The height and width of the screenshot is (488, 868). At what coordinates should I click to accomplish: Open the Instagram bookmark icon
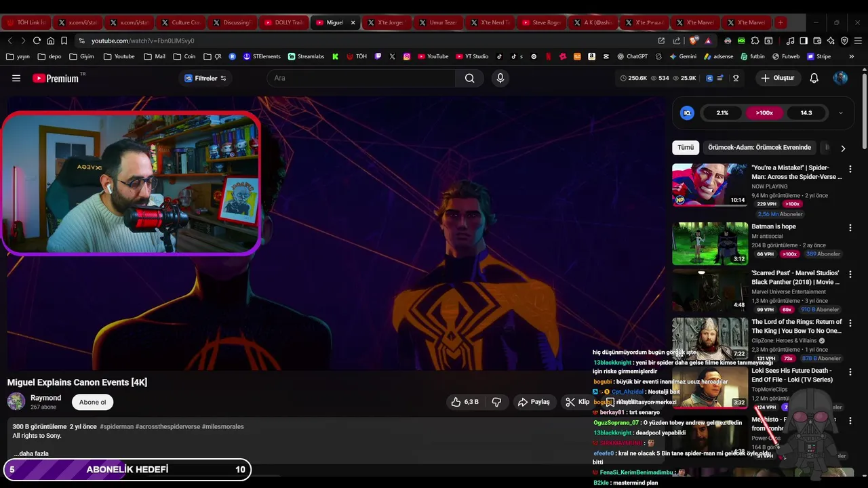click(407, 56)
